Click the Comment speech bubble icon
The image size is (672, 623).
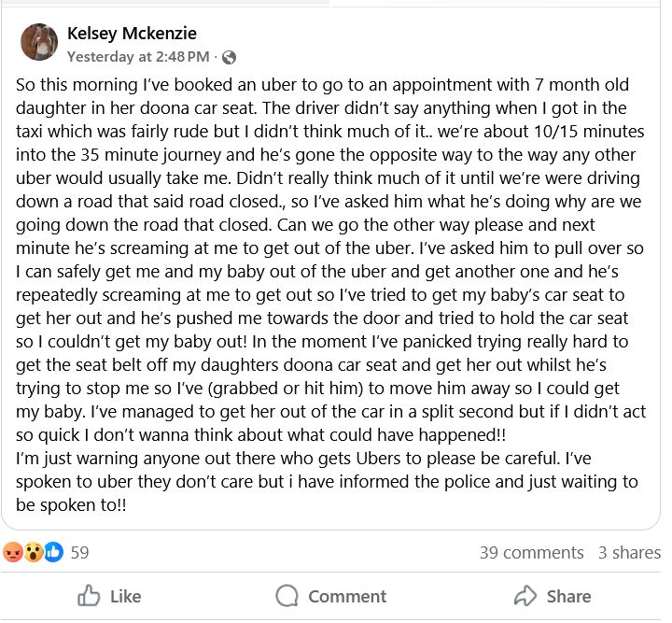pyautogui.click(x=287, y=596)
